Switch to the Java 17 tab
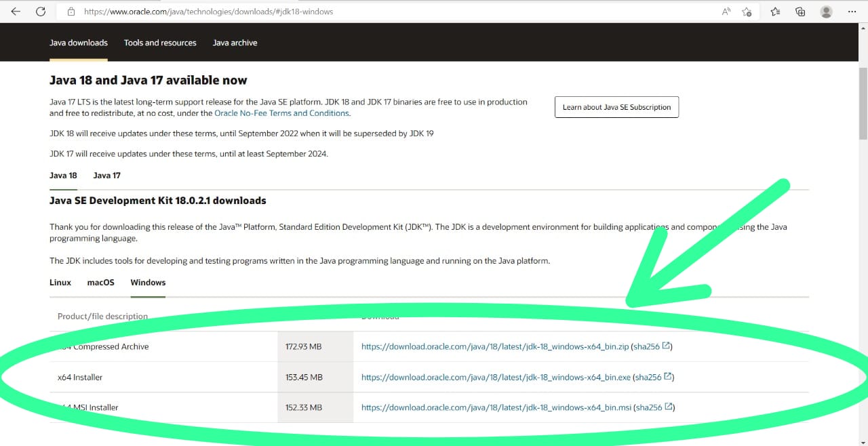The image size is (868, 446). coord(107,176)
